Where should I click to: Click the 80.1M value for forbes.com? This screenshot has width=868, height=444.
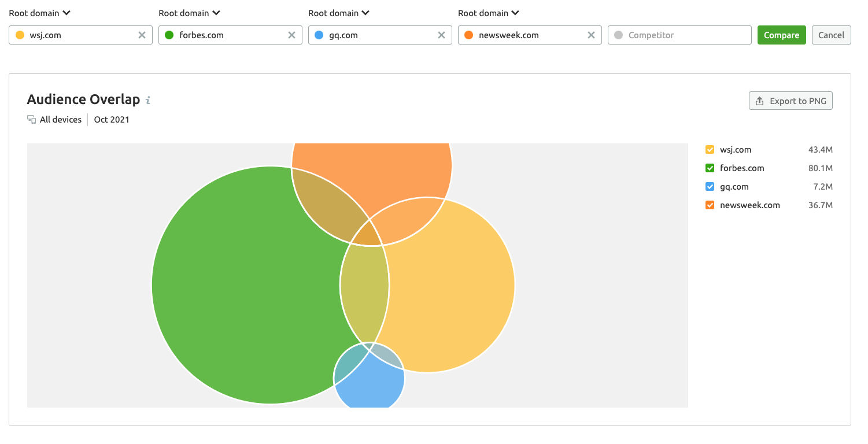[x=821, y=168]
